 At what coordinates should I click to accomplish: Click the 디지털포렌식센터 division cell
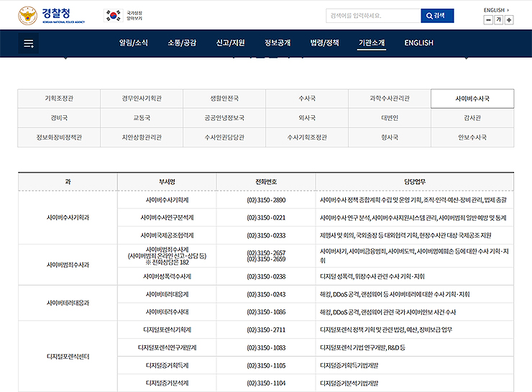tap(68, 356)
